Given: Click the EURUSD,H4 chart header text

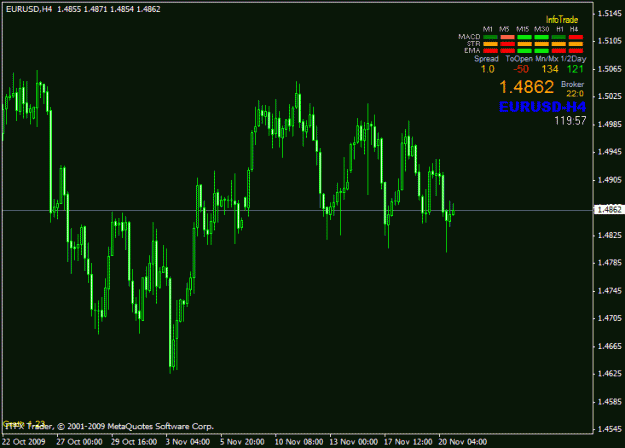Looking at the screenshot, I should (83, 9).
